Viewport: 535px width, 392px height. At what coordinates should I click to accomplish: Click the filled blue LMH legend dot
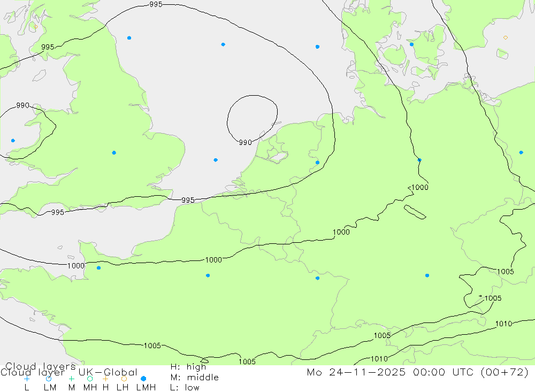[x=143, y=379]
